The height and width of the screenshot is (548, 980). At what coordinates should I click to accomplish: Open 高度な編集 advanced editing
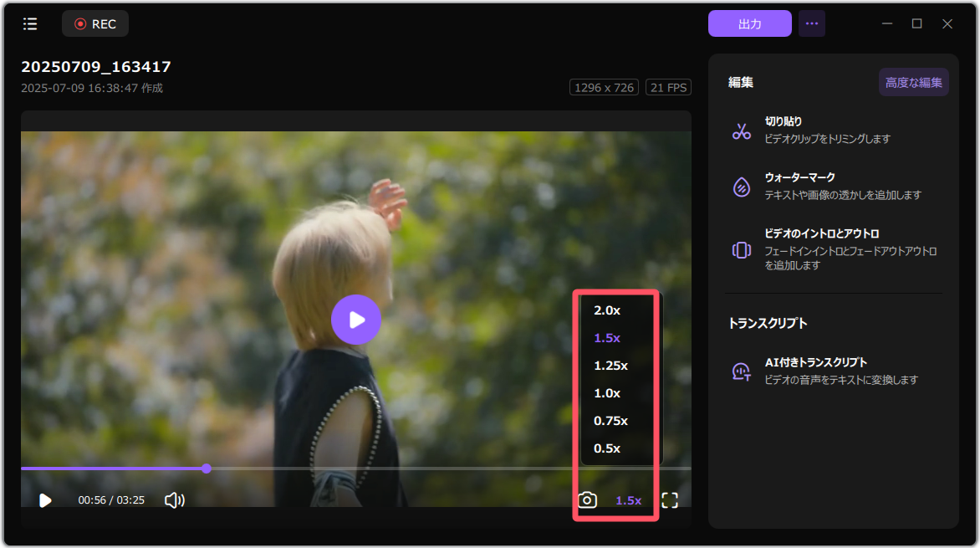point(913,82)
